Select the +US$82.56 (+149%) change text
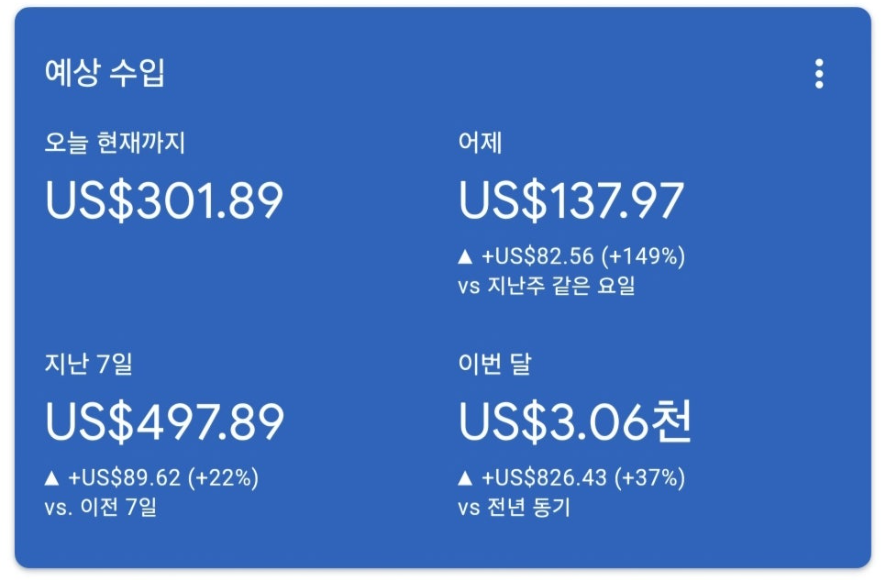This screenshot has width=881, height=580. pos(584,257)
